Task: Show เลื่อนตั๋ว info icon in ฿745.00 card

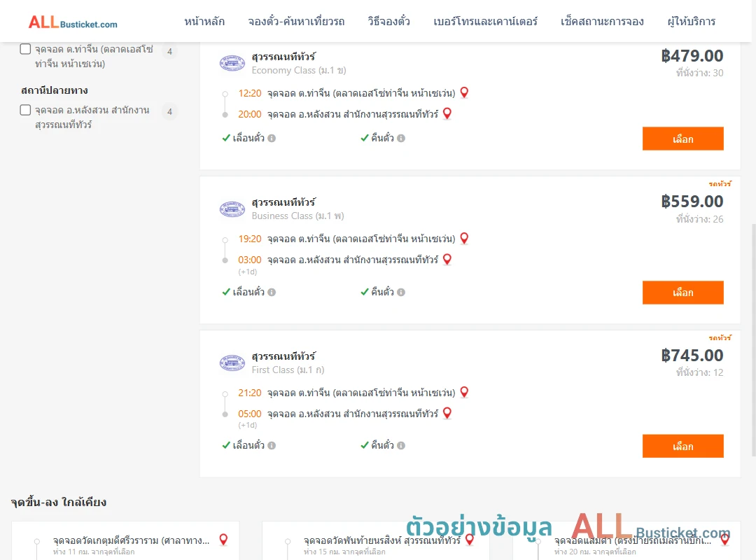Action: click(272, 446)
